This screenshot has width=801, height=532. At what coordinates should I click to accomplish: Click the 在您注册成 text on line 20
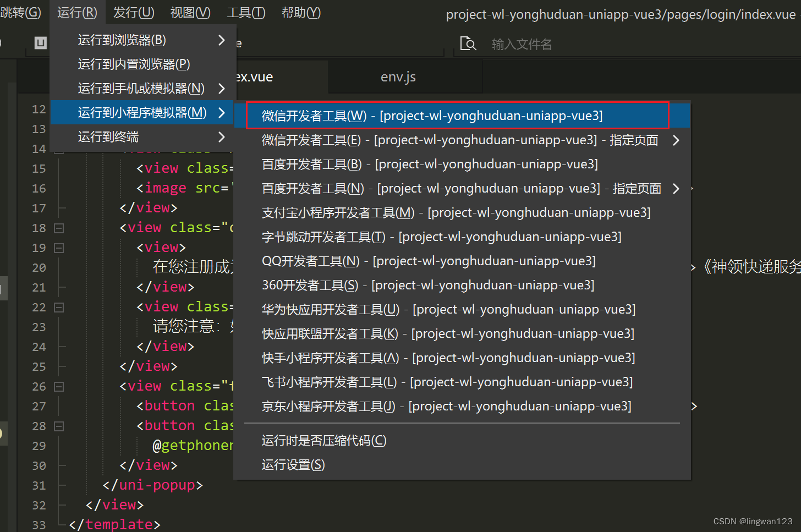click(x=194, y=267)
